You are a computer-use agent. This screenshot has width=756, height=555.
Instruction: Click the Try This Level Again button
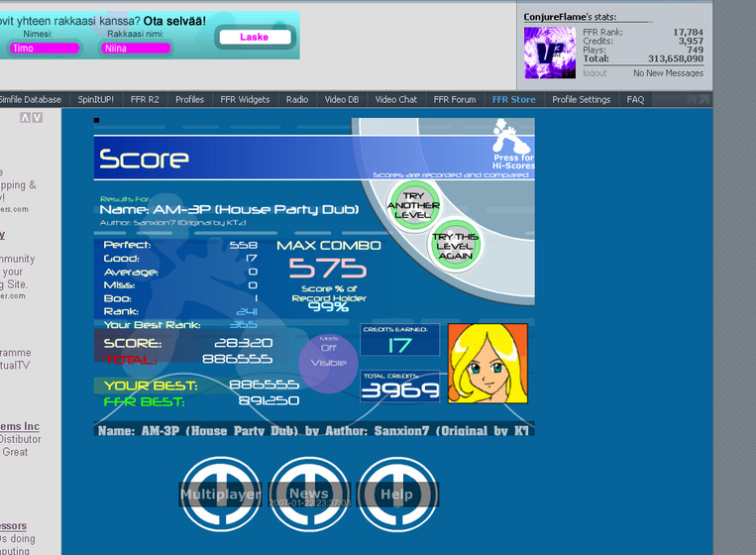click(455, 246)
